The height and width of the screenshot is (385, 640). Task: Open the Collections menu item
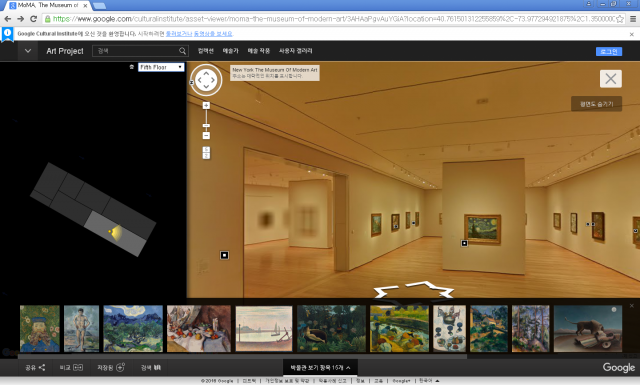pyautogui.click(x=206, y=51)
